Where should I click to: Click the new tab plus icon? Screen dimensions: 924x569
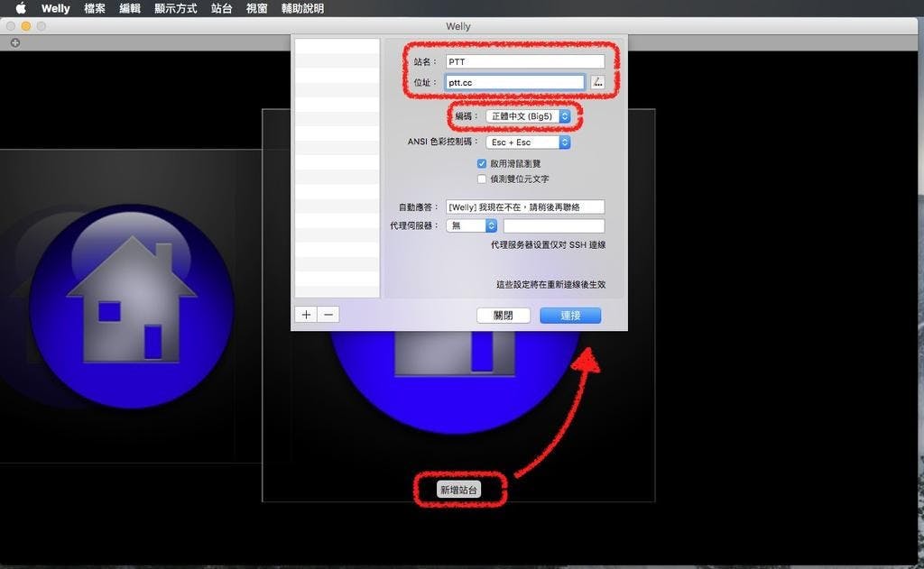[x=15, y=42]
